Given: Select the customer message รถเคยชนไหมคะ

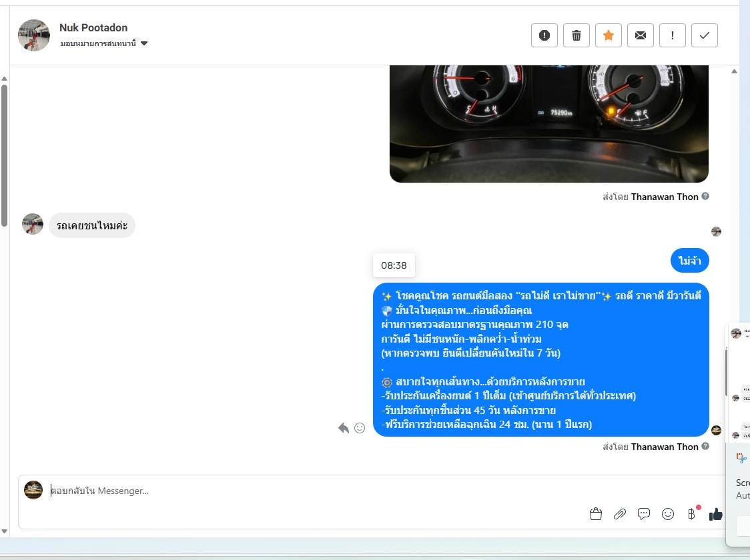Looking at the screenshot, I should point(92,225).
